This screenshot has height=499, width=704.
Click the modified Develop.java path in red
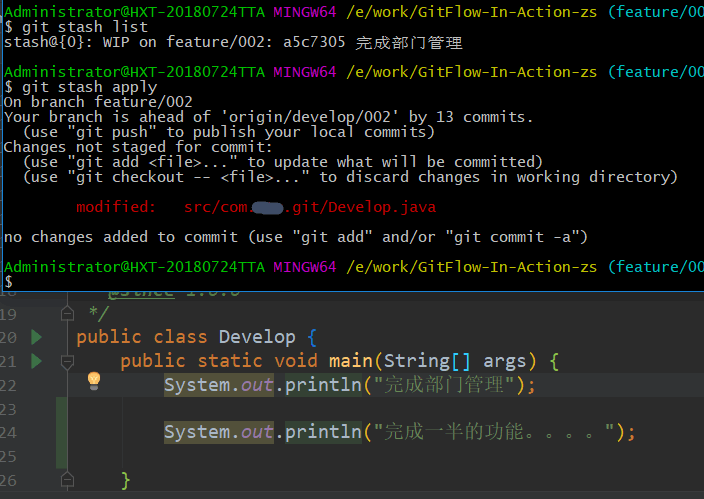[310, 207]
